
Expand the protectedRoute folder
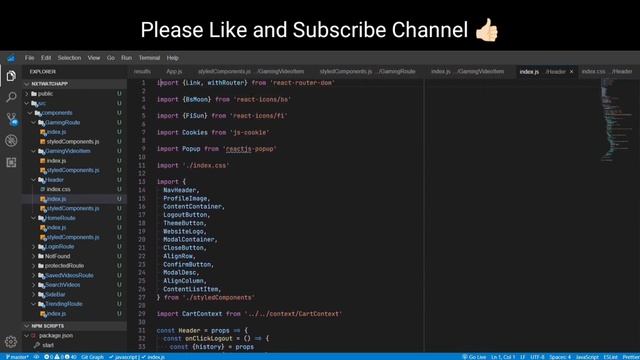(x=74, y=266)
